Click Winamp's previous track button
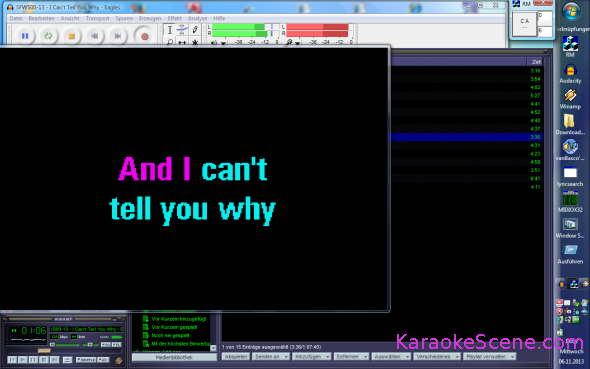The width and height of the screenshot is (590, 369). pos(12,360)
